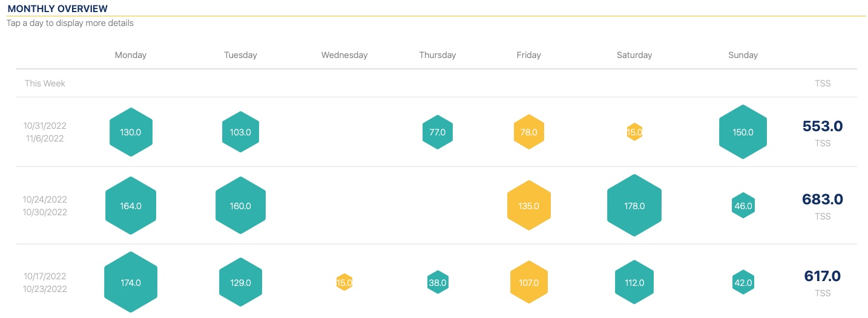Open the 160.0 Tuesday hexagon
Screen dimensions: 868x318
coord(240,206)
